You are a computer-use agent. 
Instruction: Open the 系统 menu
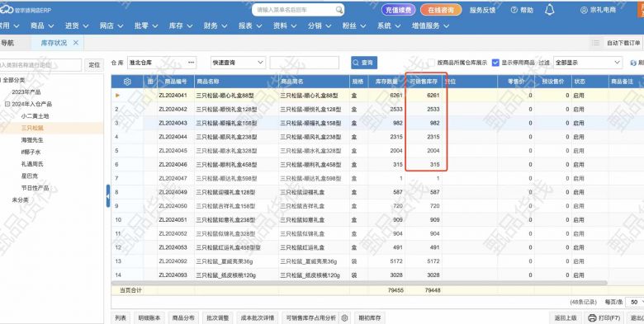pyautogui.click(x=389, y=26)
